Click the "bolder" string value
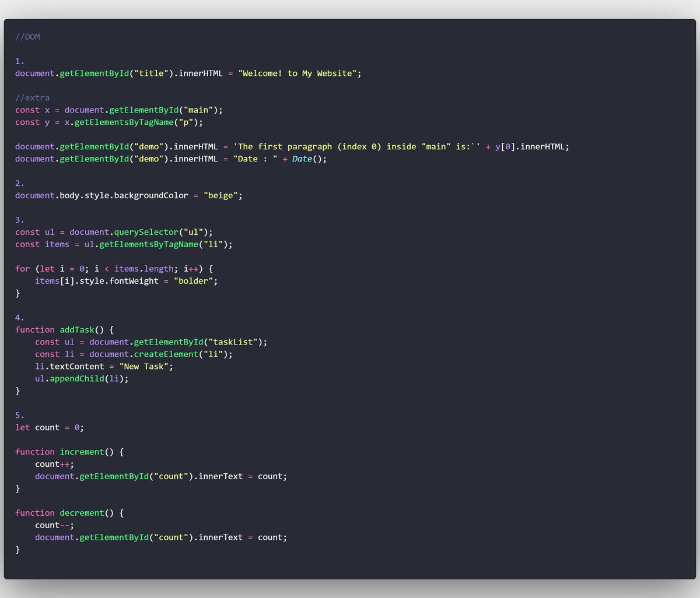Viewport: 700px width, 598px height. tap(194, 281)
